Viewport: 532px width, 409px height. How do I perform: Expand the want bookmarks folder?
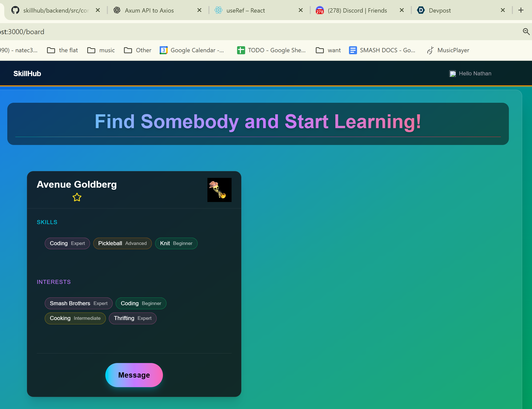click(x=328, y=50)
